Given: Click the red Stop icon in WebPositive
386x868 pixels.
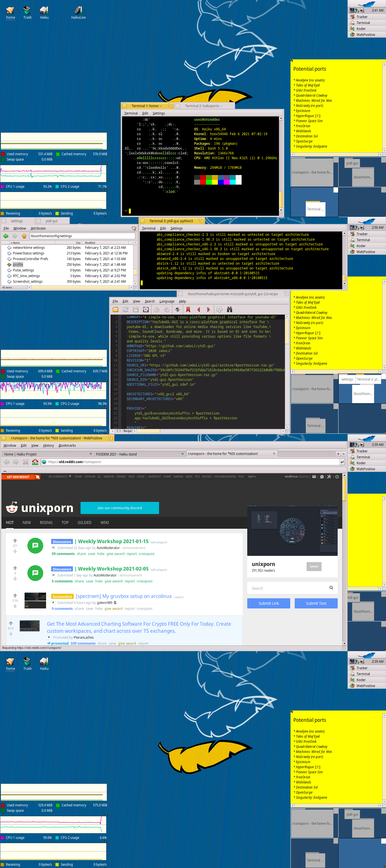Looking at the screenshot, I should pos(26,462).
